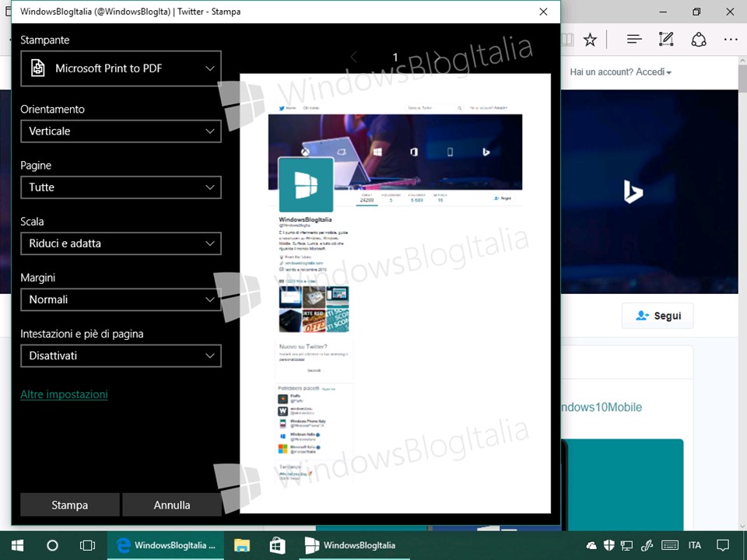Open the touch keyboard from tray
This screenshot has height=560, width=747.
click(670, 545)
